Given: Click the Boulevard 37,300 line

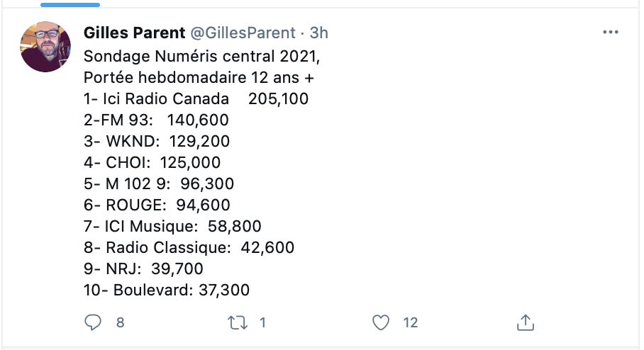Looking at the screenshot, I should [x=167, y=290].
